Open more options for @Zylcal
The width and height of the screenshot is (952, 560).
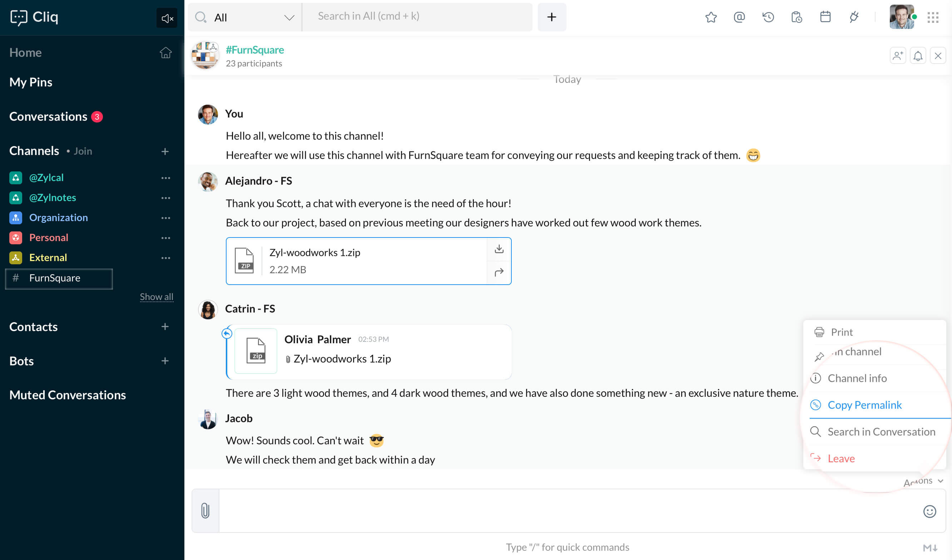pyautogui.click(x=165, y=178)
